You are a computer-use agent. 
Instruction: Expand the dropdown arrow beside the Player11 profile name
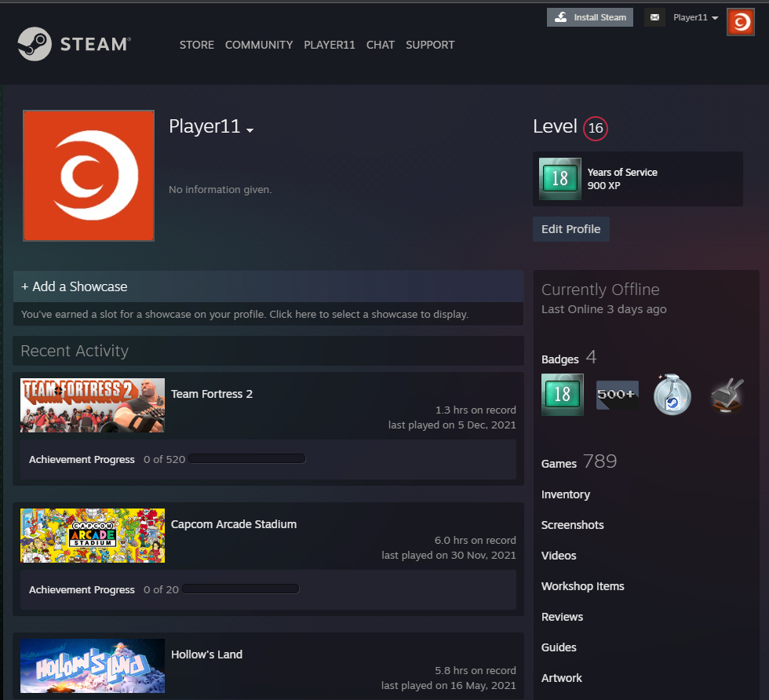(250, 130)
